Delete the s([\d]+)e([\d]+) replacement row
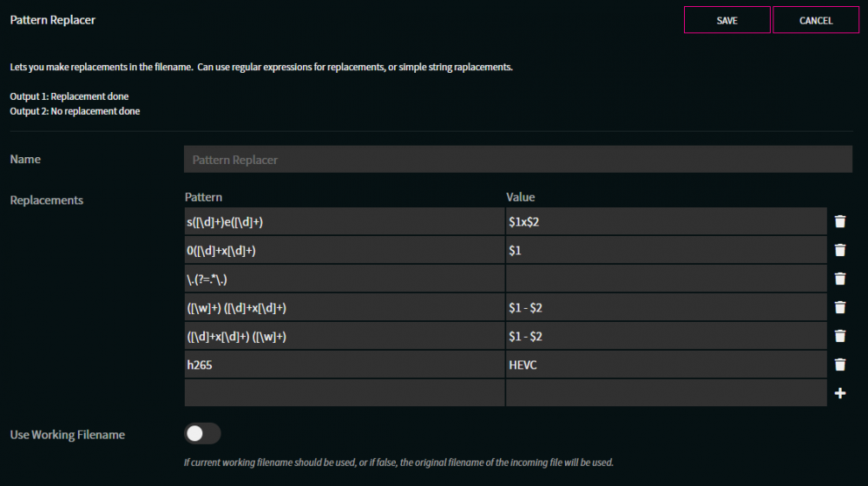Viewport: 868px width, 486px height. pyautogui.click(x=839, y=221)
